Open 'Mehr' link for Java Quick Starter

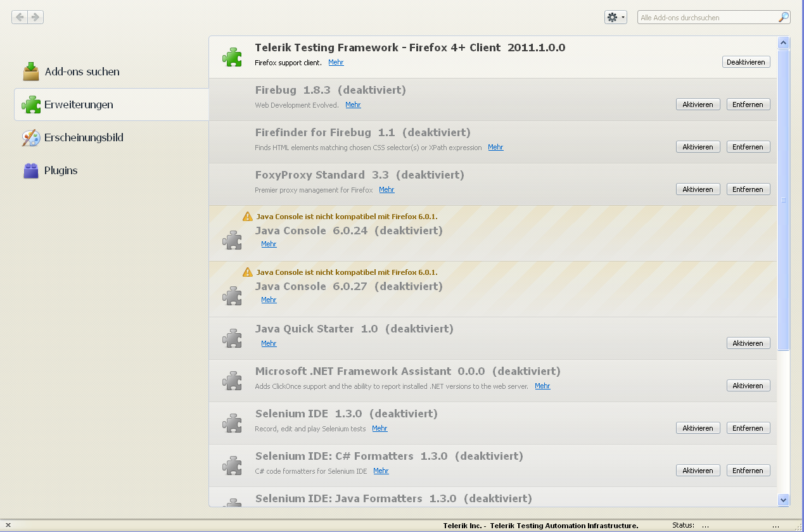pos(269,344)
